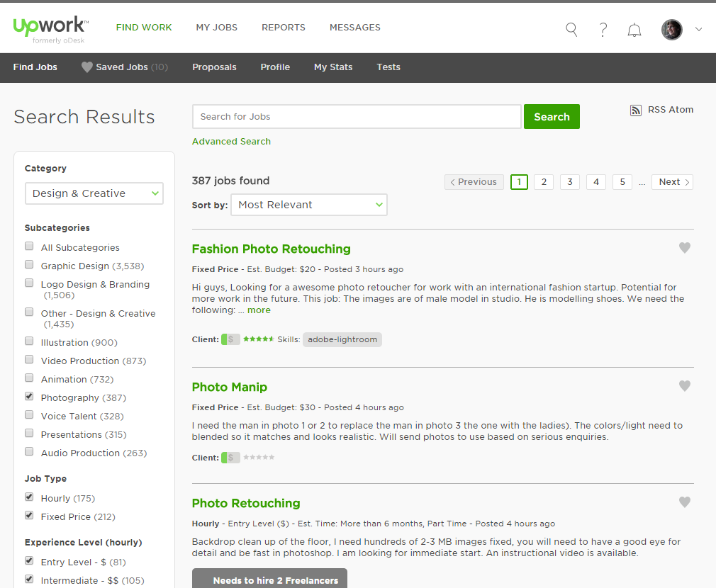Image resolution: width=716 pixels, height=588 pixels.
Task: Select the Tests tab
Action: point(388,67)
